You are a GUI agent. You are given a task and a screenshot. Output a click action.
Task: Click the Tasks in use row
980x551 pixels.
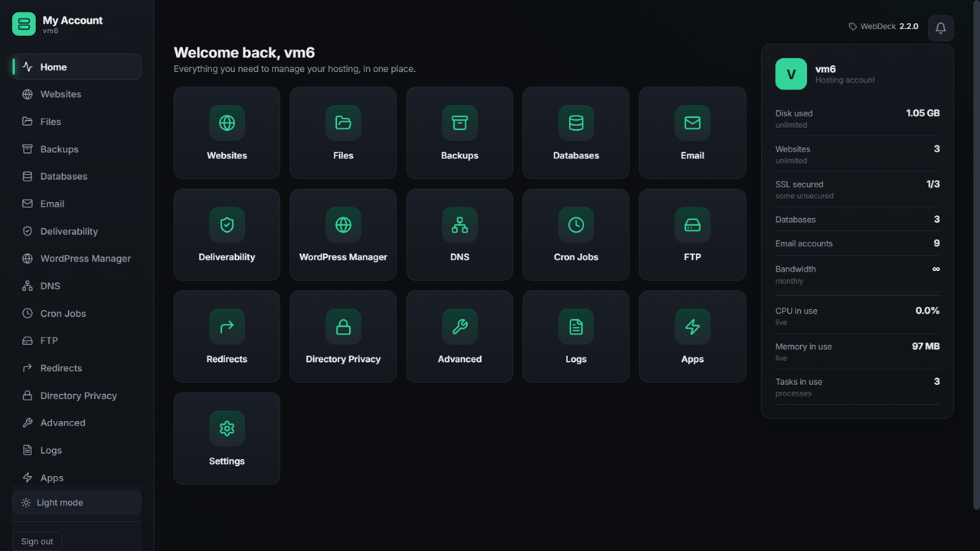coord(857,387)
